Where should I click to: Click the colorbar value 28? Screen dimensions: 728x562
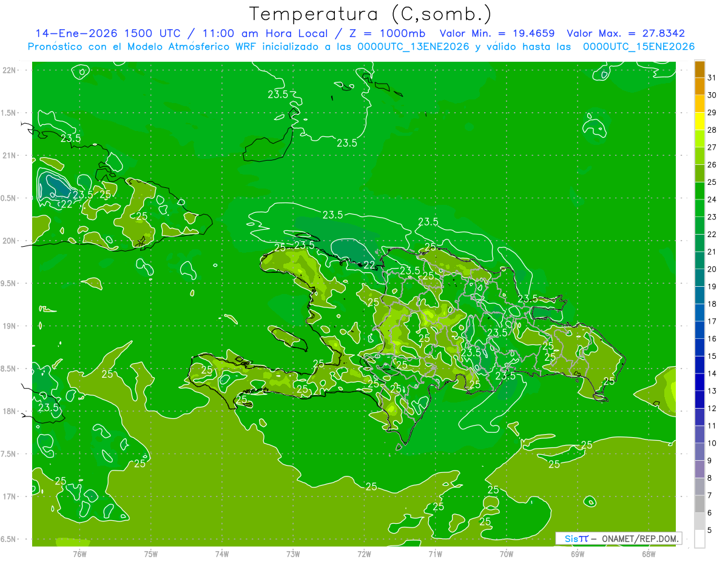712,130
